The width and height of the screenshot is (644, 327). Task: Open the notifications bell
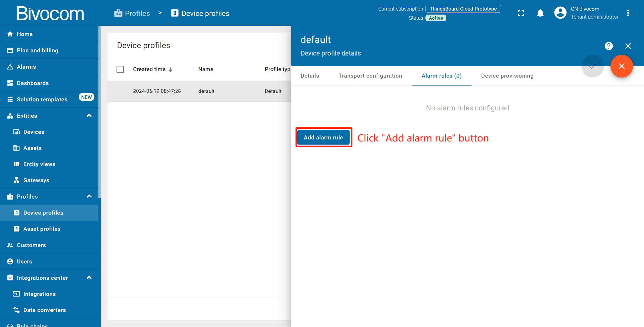pyautogui.click(x=540, y=13)
